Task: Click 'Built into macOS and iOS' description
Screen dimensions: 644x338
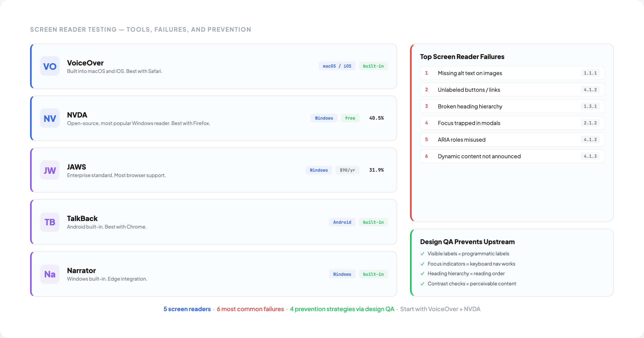Action: (x=115, y=71)
